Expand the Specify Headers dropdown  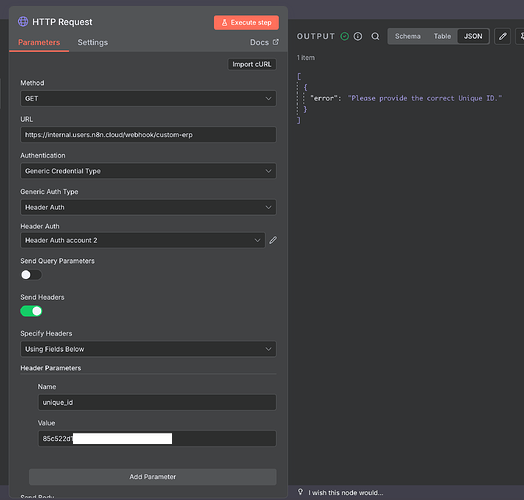point(148,349)
